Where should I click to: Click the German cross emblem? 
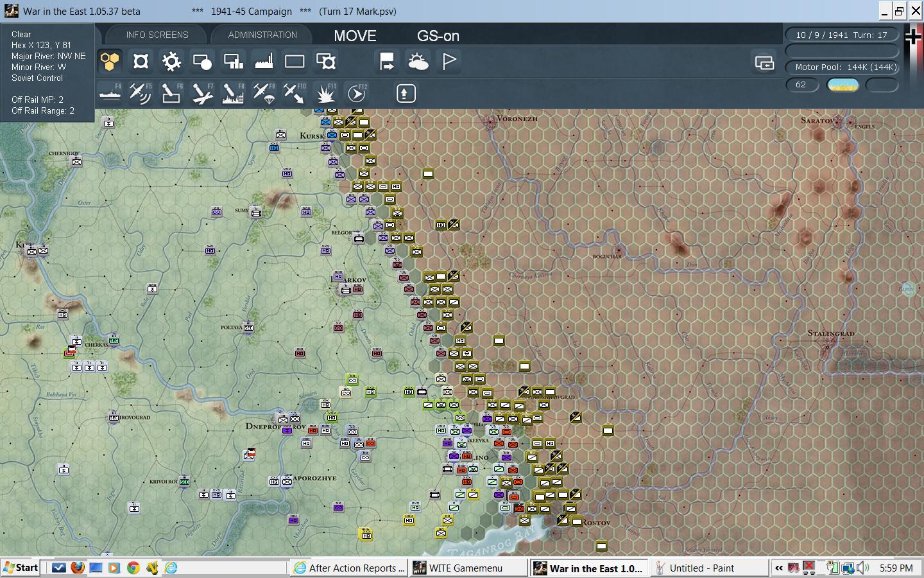913,37
